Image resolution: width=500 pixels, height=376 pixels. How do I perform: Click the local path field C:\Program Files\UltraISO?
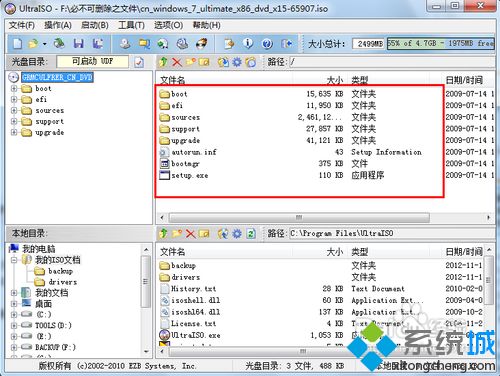coord(392,233)
